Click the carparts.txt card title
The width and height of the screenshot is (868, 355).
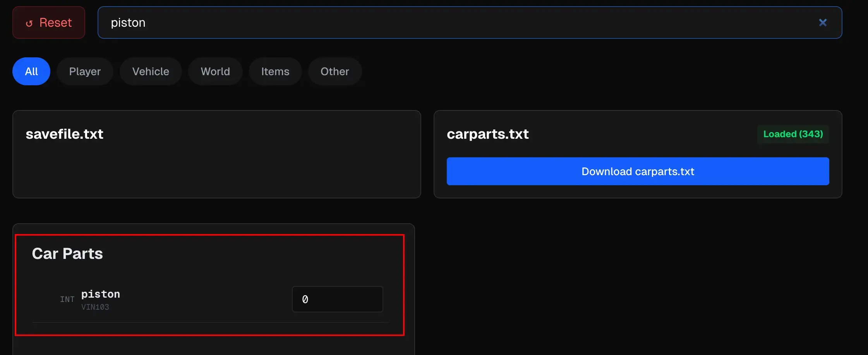487,134
